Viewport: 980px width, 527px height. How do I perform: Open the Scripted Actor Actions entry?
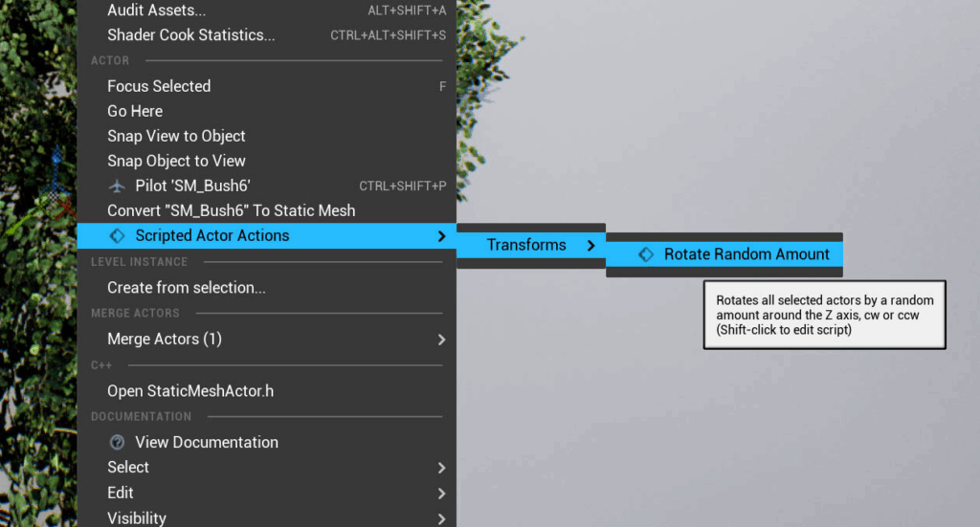pyautogui.click(x=267, y=236)
